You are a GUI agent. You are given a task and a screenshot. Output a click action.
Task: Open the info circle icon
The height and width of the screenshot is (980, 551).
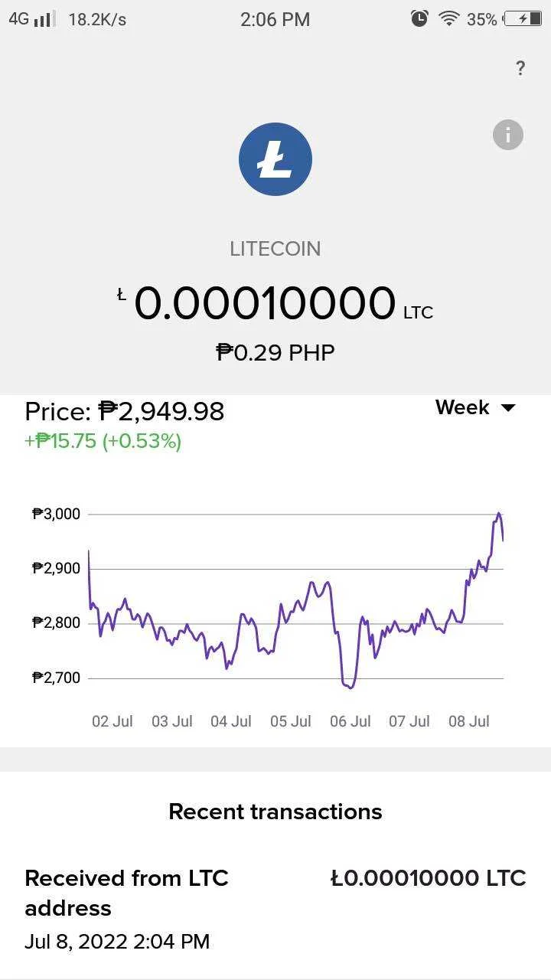507,135
